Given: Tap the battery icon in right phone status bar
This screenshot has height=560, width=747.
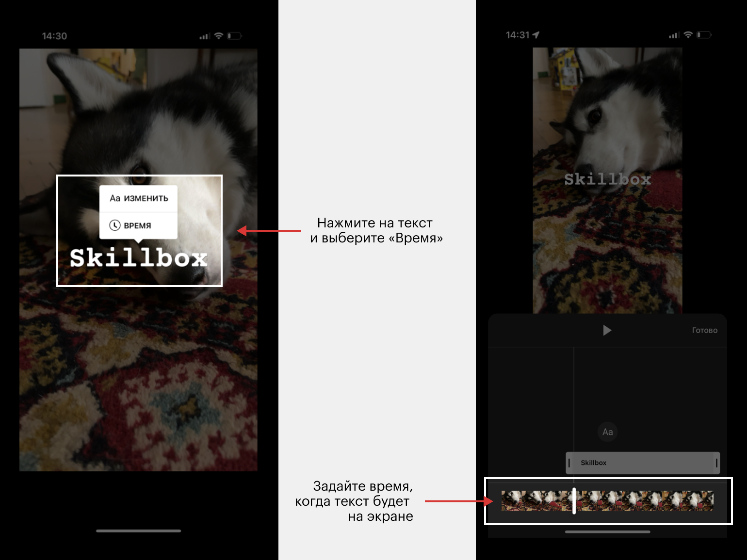Looking at the screenshot, I should (x=704, y=35).
